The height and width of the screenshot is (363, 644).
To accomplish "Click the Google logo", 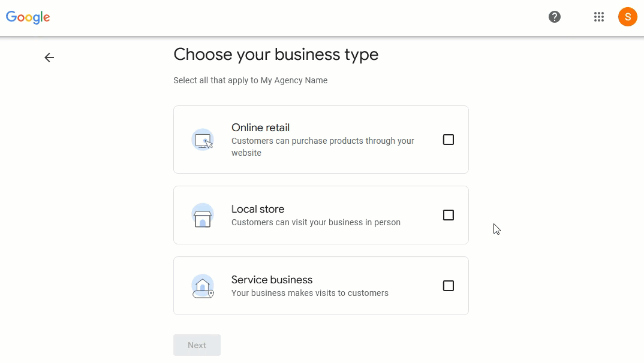I will 28,17.
